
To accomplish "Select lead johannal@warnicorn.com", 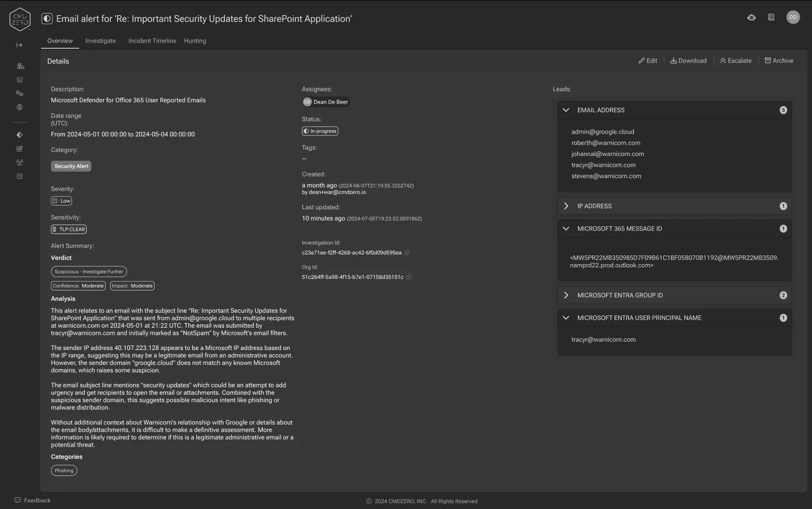I will click(x=607, y=154).
